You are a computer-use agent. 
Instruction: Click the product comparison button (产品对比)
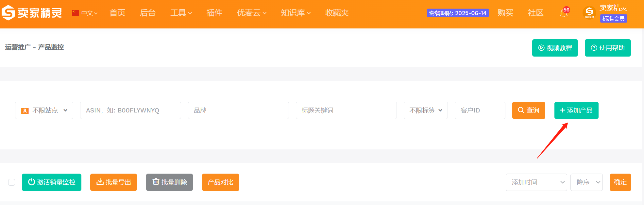220,182
